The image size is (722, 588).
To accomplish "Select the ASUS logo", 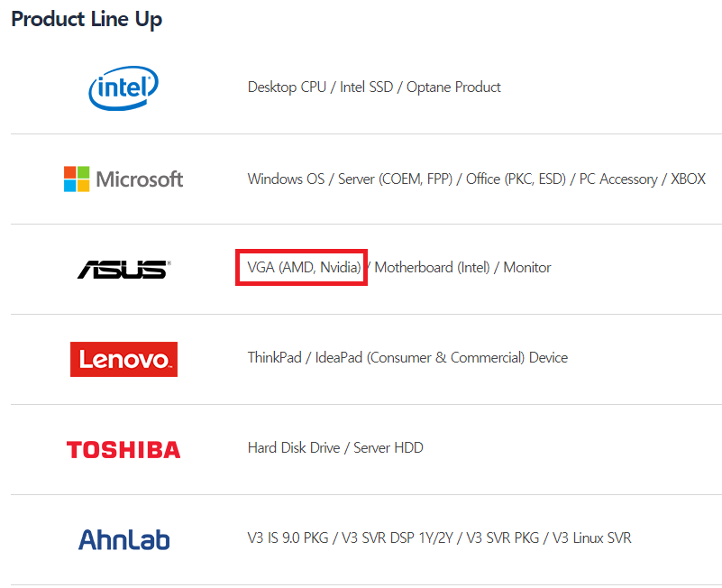I will 123,269.
